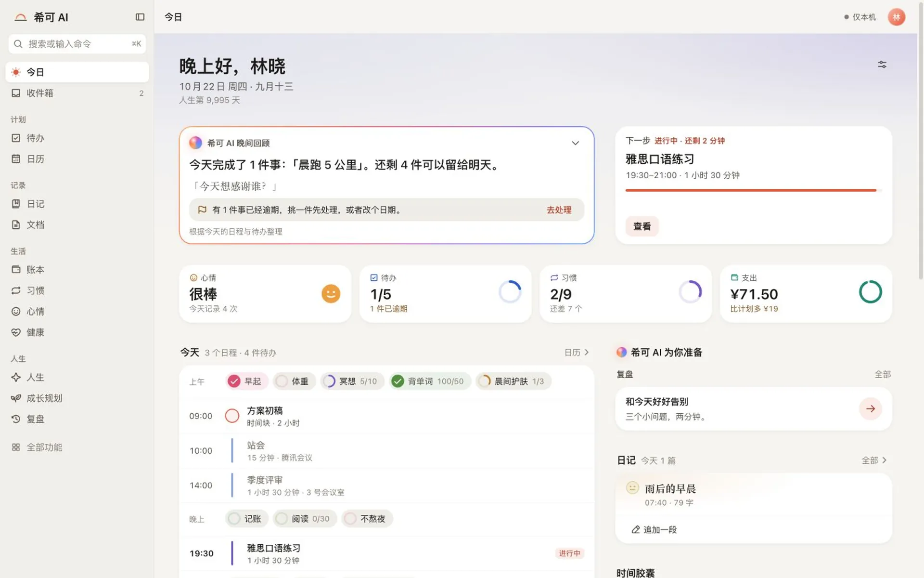The width and height of the screenshot is (924, 578).
Task: Click the 支出 wallet icon in stats card
Action: tap(734, 277)
